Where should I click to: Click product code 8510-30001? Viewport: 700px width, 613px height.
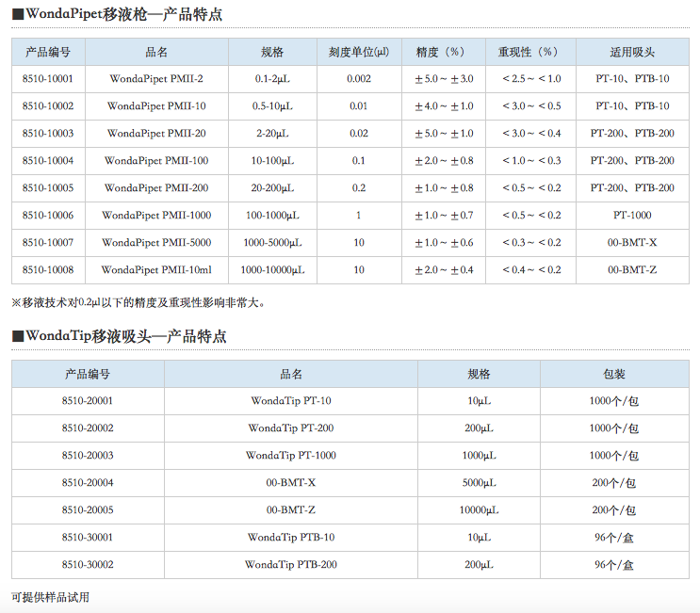pyautogui.click(x=88, y=538)
